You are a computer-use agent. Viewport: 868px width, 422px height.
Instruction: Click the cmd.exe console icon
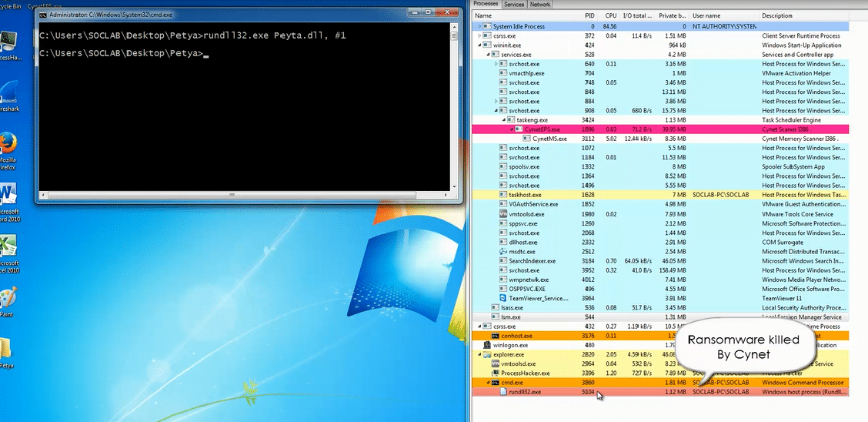[x=496, y=383]
